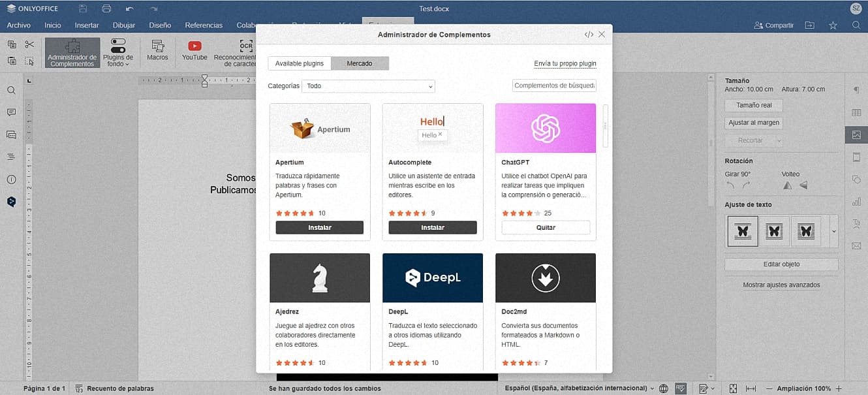
Task: Click the print icon in title bar
Action: (x=106, y=8)
